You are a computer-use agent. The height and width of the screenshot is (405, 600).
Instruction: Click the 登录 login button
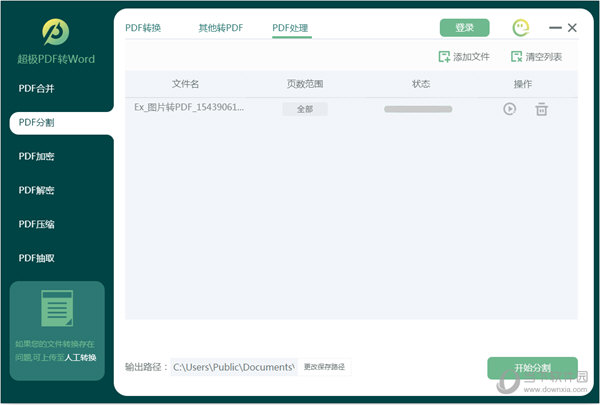[x=464, y=28]
